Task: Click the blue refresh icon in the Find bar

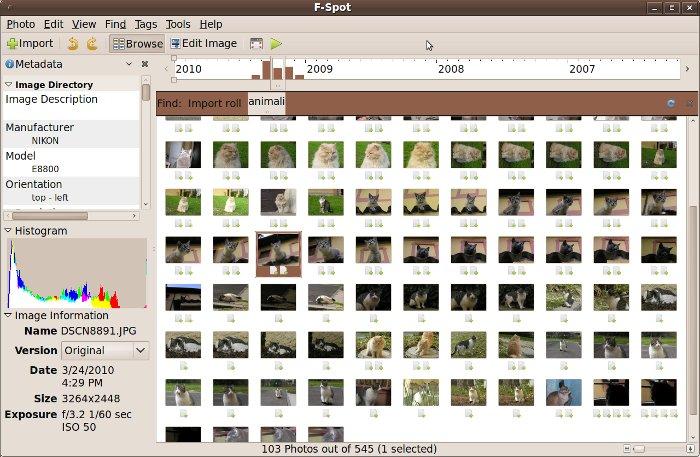Action: pos(671,103)
